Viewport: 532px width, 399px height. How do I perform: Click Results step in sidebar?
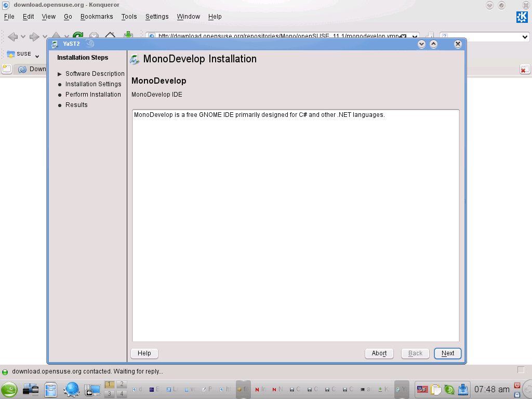[76, 105]
